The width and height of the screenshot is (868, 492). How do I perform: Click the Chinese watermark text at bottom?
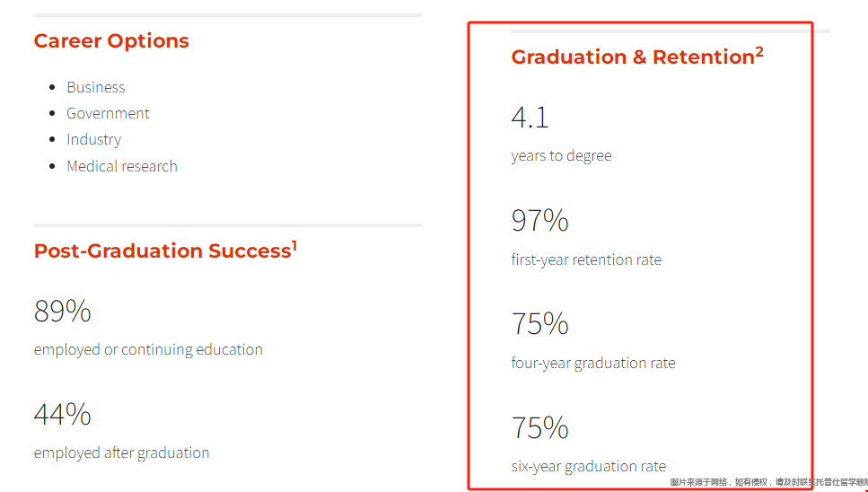pyautogui.click(x=769, y=483)
